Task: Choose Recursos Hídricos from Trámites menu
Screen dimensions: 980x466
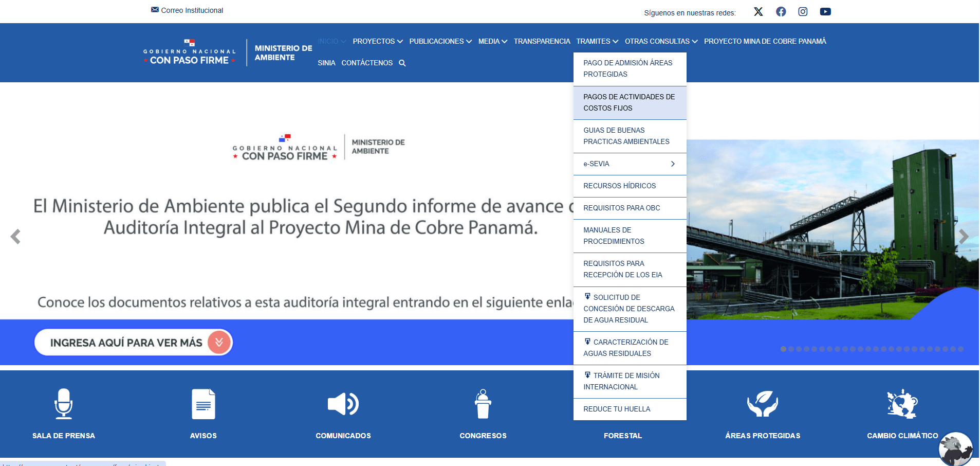Action: 619,186
